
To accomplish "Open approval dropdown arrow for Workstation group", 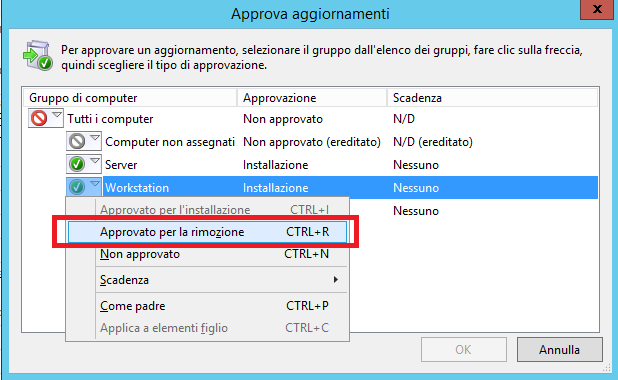I will tap(95, 184).
